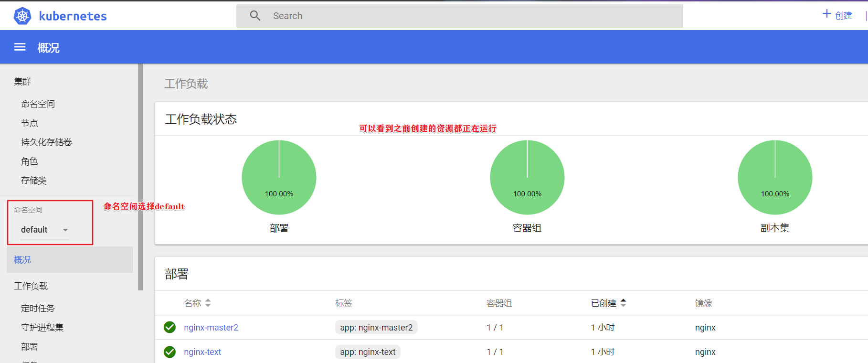Open 命名空间 under cluster section
Image resolution: width=868 pixels, height=363 pixels.
click(x=38, y=104)
